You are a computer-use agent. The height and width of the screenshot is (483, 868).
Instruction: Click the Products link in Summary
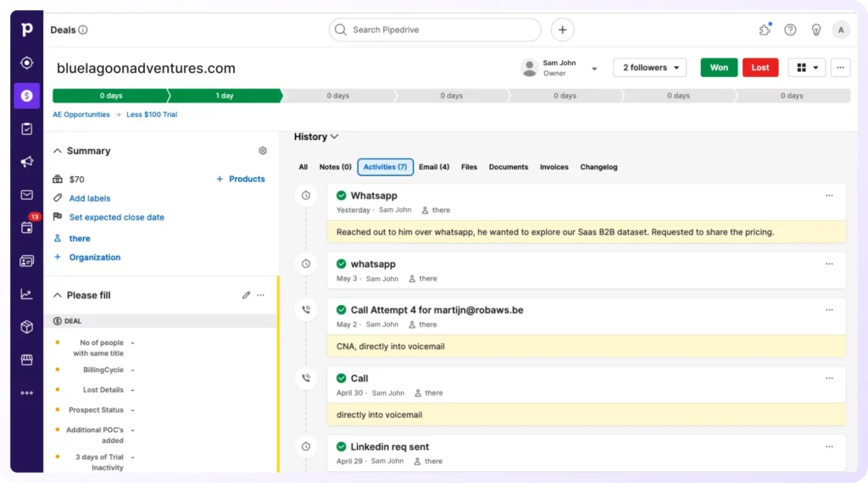pyautogui.click(x=241, y=179)
